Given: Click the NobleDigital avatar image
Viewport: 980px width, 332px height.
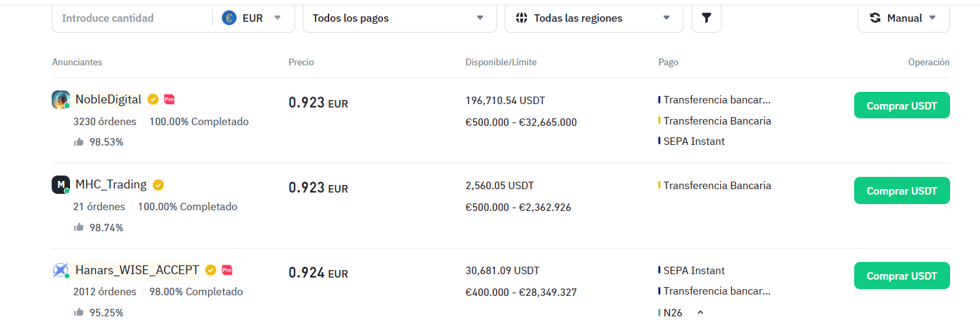Looking at the screenshot, I should (x=61, y=100).
